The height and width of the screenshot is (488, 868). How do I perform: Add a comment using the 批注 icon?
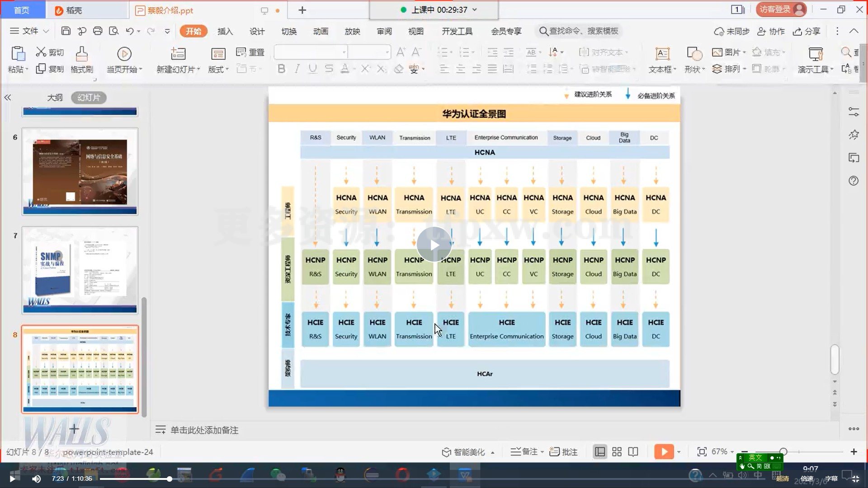[563, 451]
